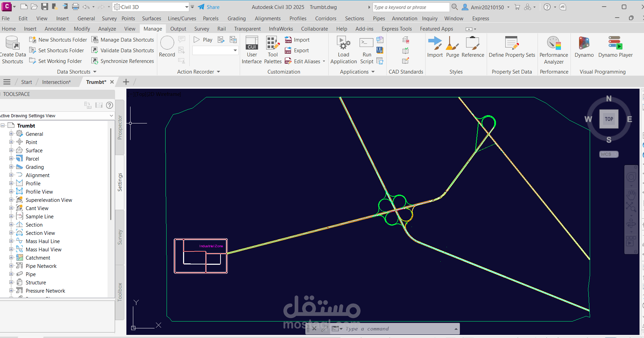The height and width of the screenshot is (338, 644).
Task: Close the Trumbt* drawing tab
Action: 112,82
